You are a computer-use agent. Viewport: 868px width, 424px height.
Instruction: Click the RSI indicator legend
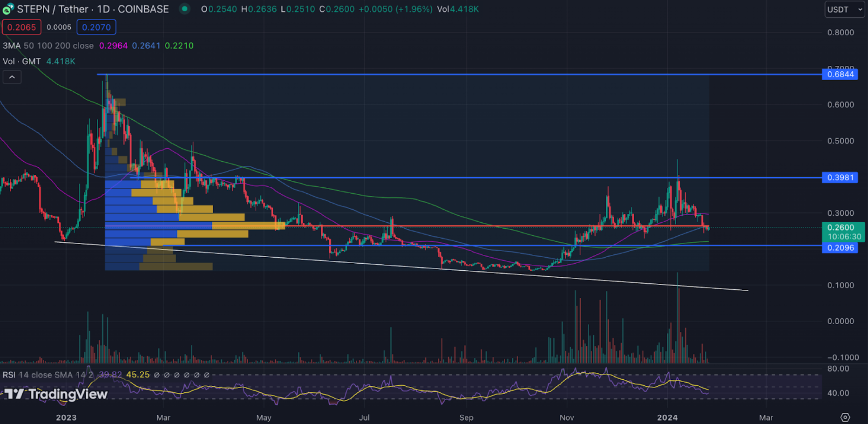tap(10, 375)
